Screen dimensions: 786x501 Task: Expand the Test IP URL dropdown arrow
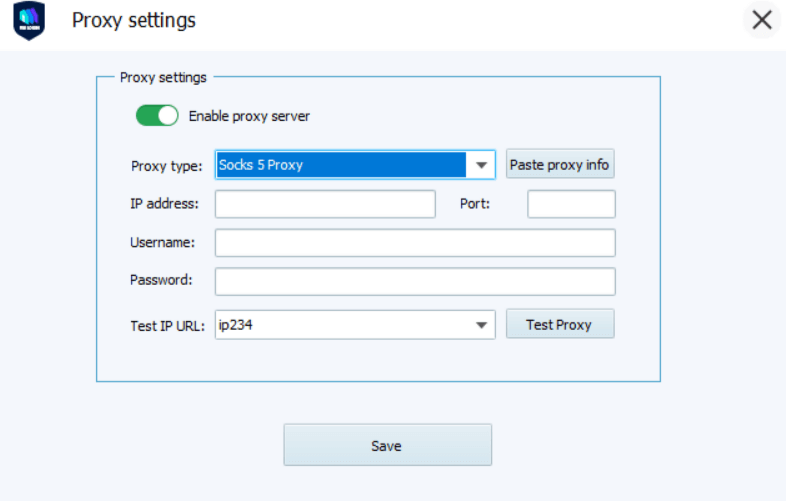pos(483,325)
